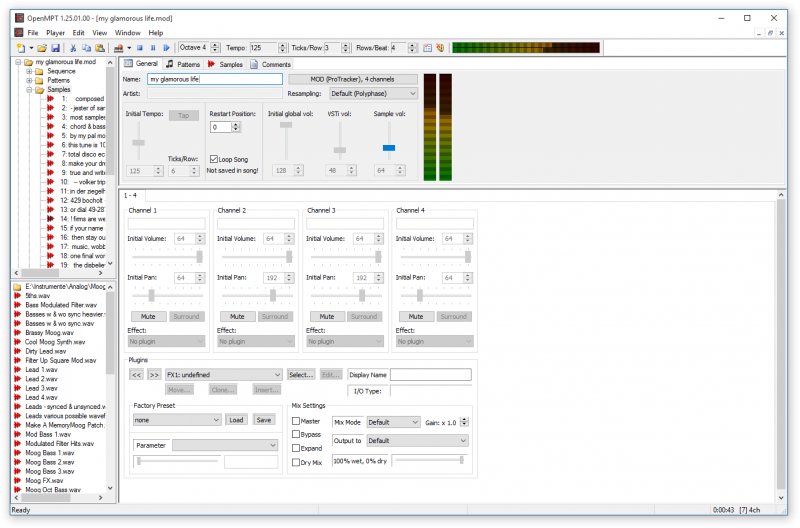Click the song Name input field

215,79
